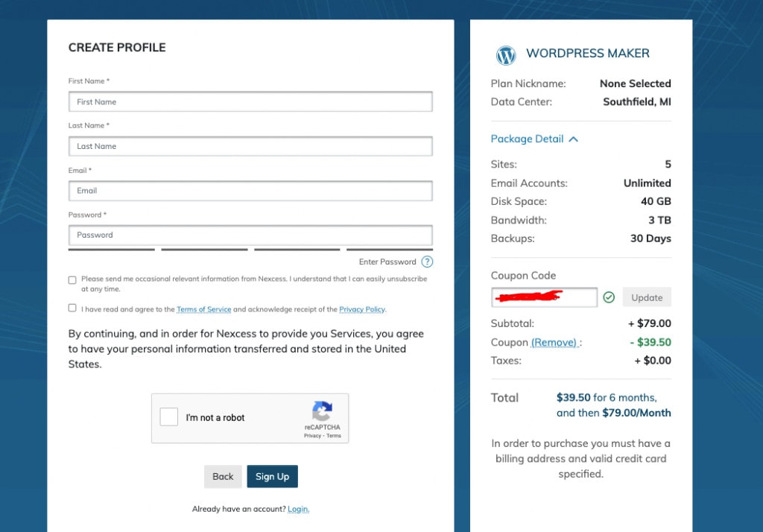The image size is (763, 532).
Task: Click the Sign Up button
Action: [273, 477]
